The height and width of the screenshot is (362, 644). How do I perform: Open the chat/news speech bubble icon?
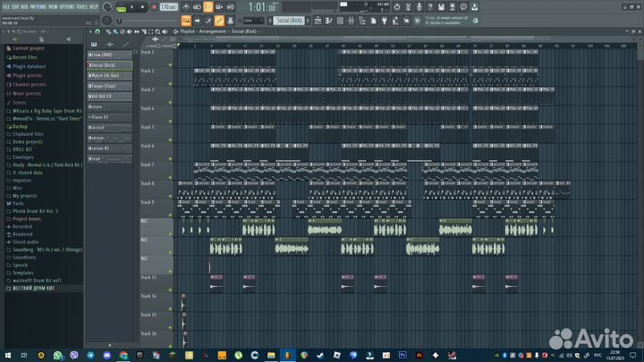pyautogui.click(x=463, y=7)
